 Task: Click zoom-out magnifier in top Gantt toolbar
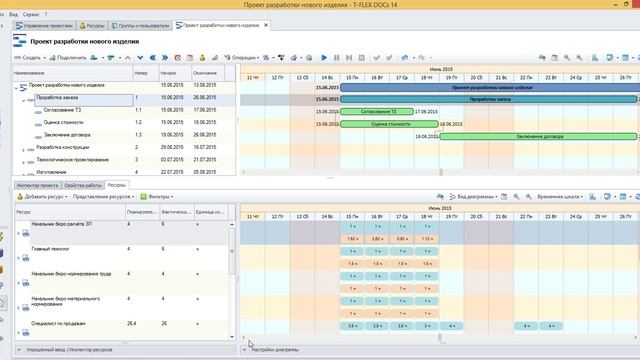point(579,58)
